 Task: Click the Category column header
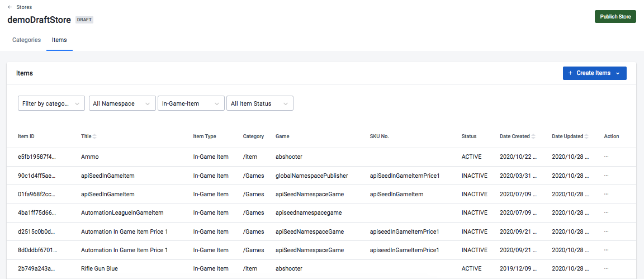click(x=253, y=136)
